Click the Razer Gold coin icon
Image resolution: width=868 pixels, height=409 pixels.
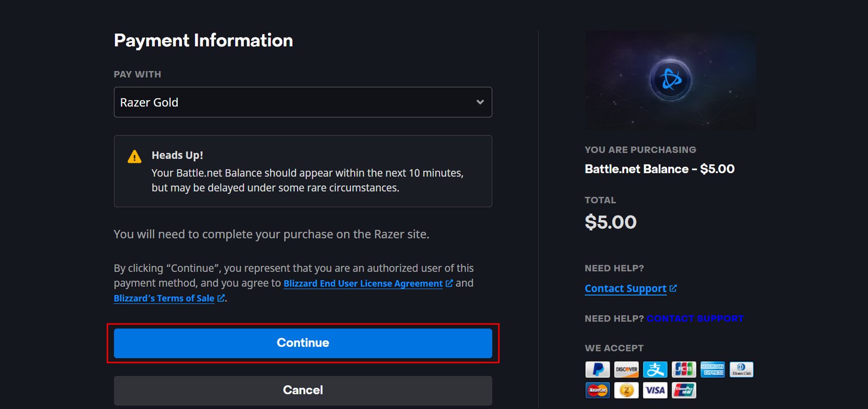(x=626, y=390)
